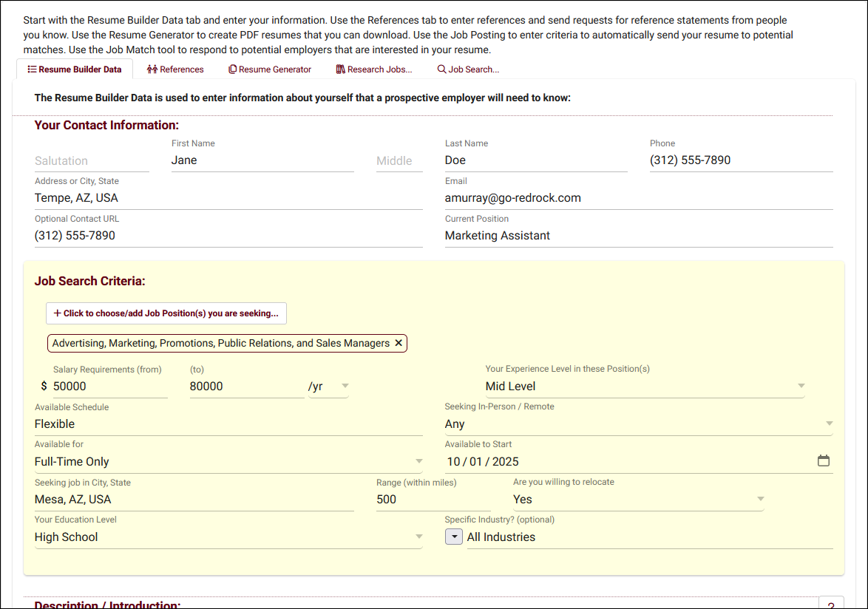Click to choose/add Job Positions button

tap(166, 313)
